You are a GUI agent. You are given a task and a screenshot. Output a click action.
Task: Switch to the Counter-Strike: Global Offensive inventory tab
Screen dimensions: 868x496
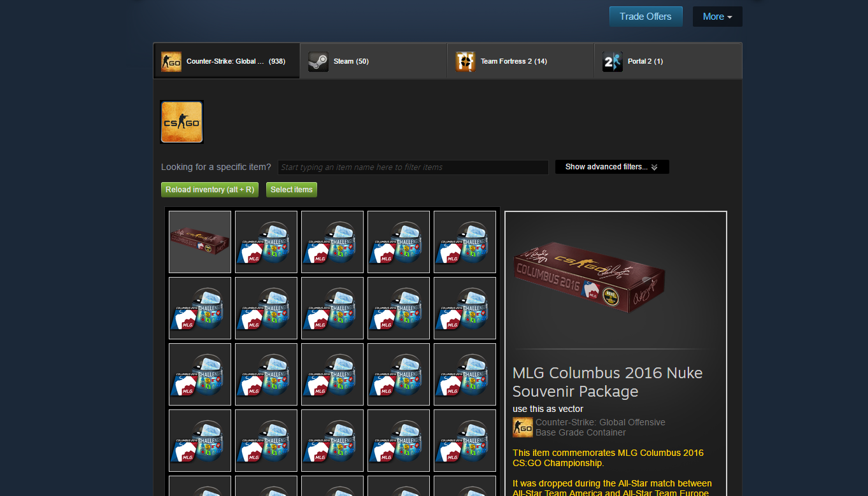pyautogui.click(x=227, y=61)
